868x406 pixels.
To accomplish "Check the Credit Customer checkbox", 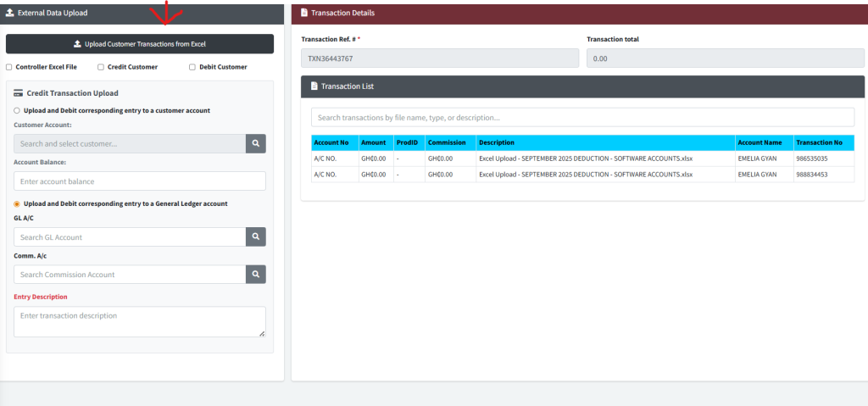I will pyautogui.click(x=101, y=67).
